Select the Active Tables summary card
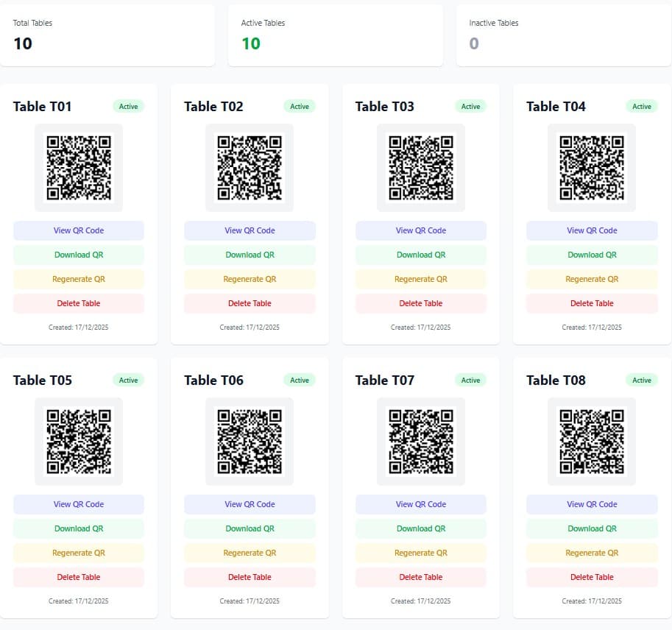 click(335, 35)
